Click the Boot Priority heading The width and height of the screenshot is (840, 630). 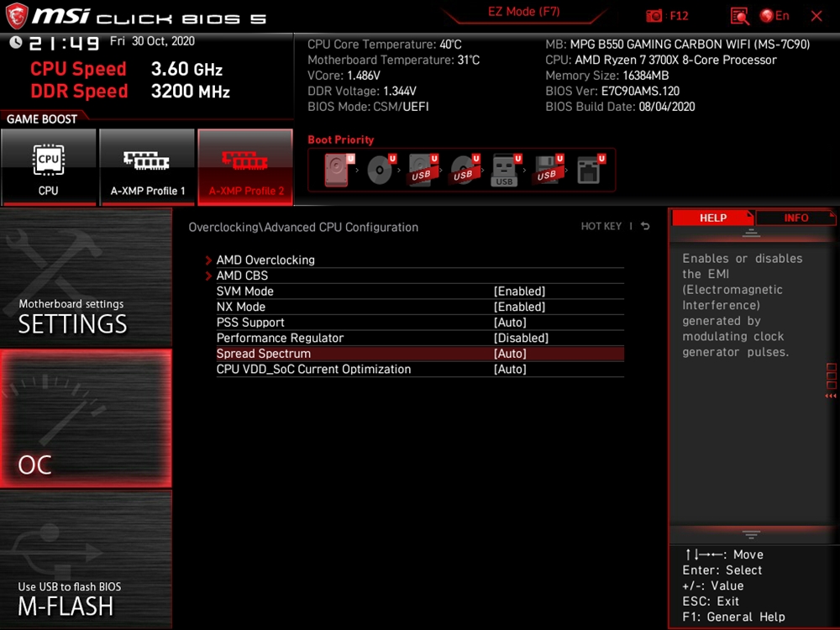tap(341, 139)
